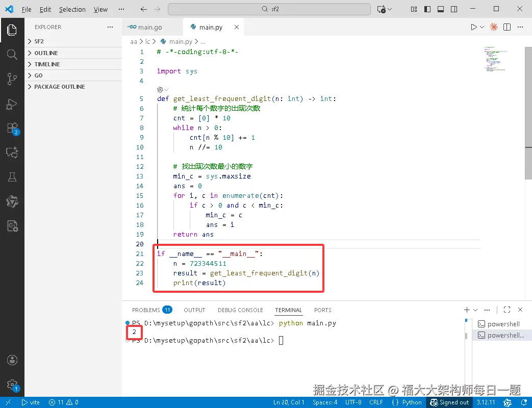Click the code lens sparkle icon above line 5
Image resolution: width=532 pixels, height=408 pixels.
pyautogui.click(x=160, y=90)
